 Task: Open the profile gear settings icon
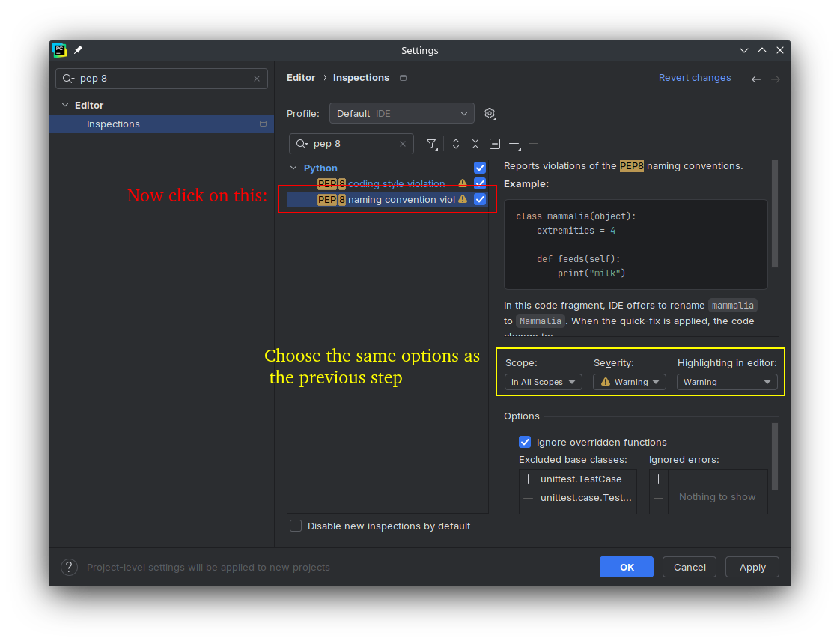point(490,114)
